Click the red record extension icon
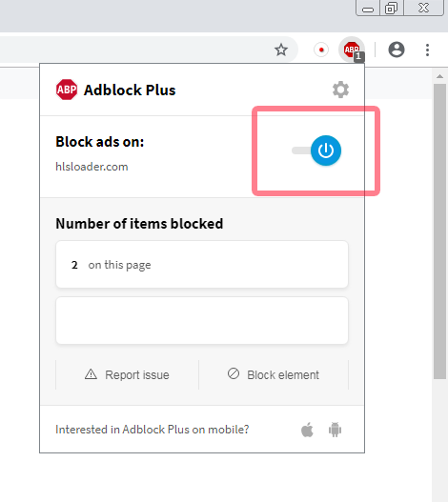Image resolution: width=448 pixels, height=502 pixels. (321, 50)
